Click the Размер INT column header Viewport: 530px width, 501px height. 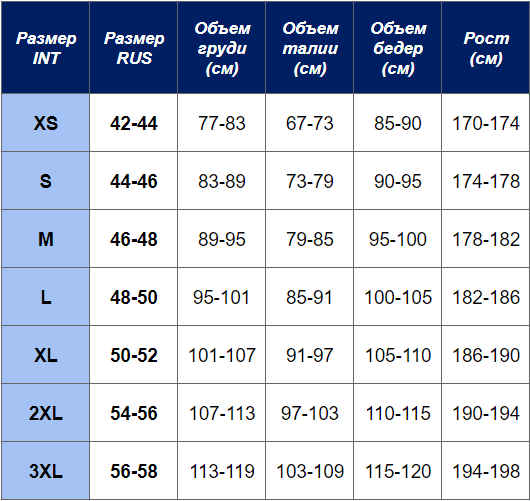46,48
